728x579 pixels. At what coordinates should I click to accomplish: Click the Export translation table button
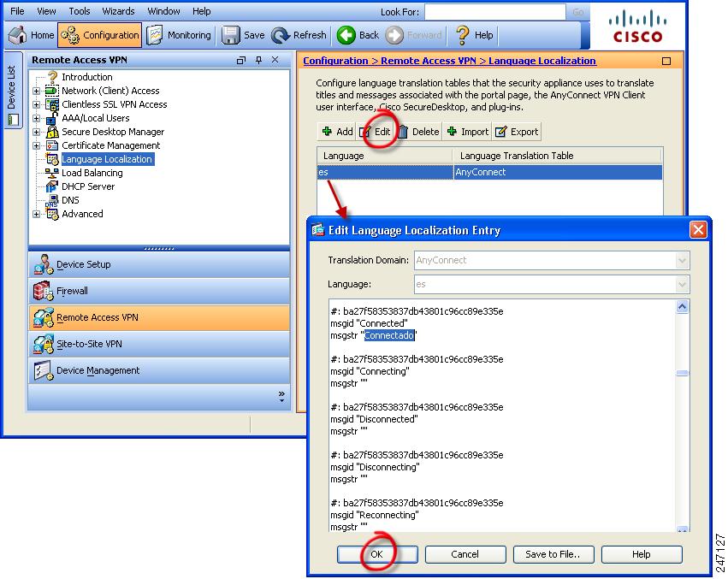click(517, 132)
